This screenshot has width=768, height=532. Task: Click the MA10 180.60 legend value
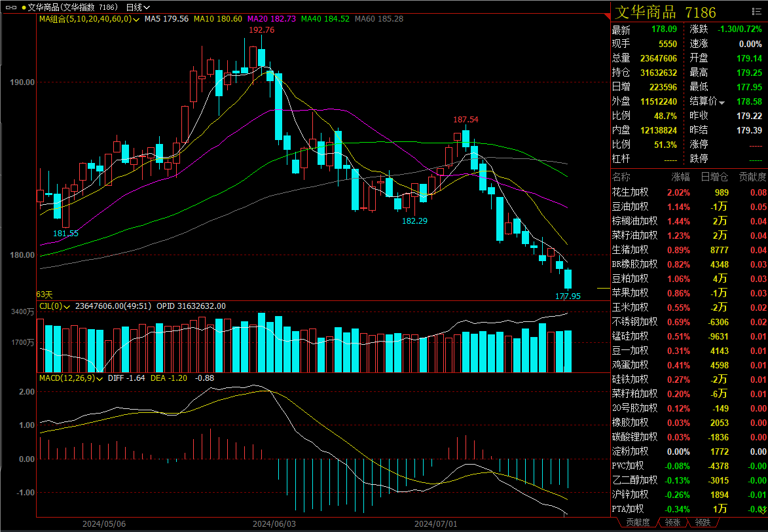[x=218, y=19]
